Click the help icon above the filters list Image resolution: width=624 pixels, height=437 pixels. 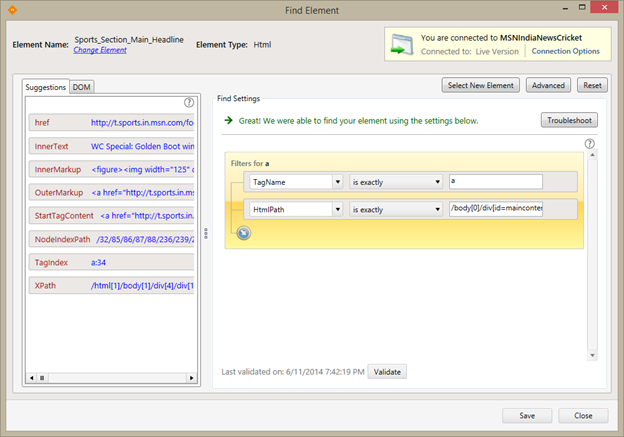(x=589, y=144)
